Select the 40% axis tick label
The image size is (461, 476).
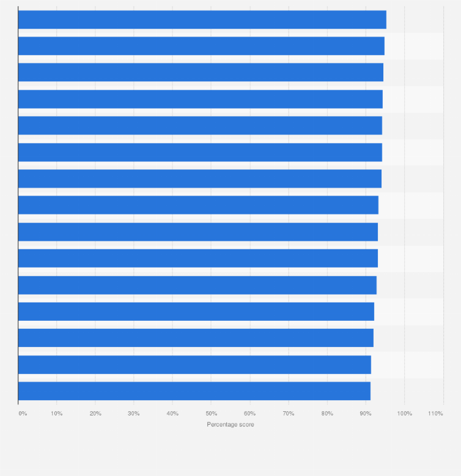(x=172, y=414)
